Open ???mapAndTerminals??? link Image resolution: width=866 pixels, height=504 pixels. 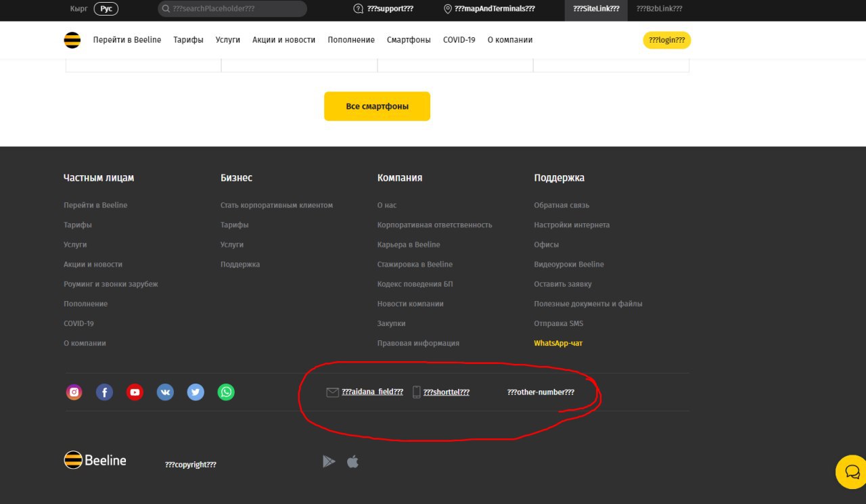[x=495, y=9]
